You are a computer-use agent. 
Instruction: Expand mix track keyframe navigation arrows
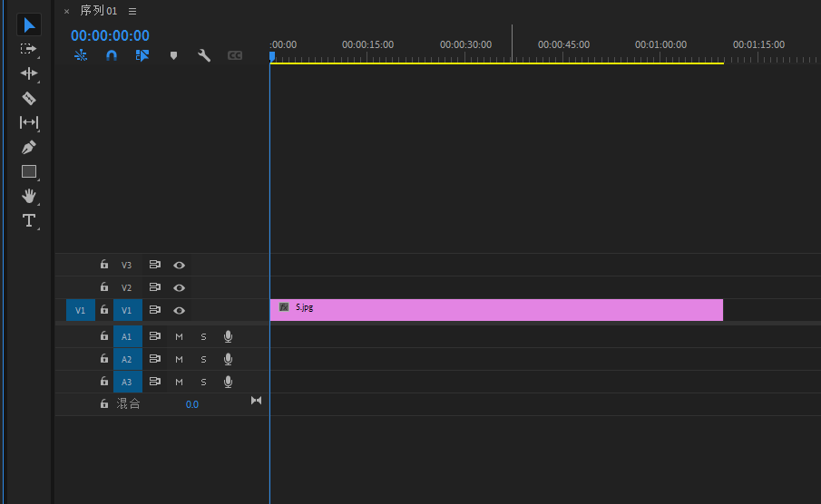256,401
